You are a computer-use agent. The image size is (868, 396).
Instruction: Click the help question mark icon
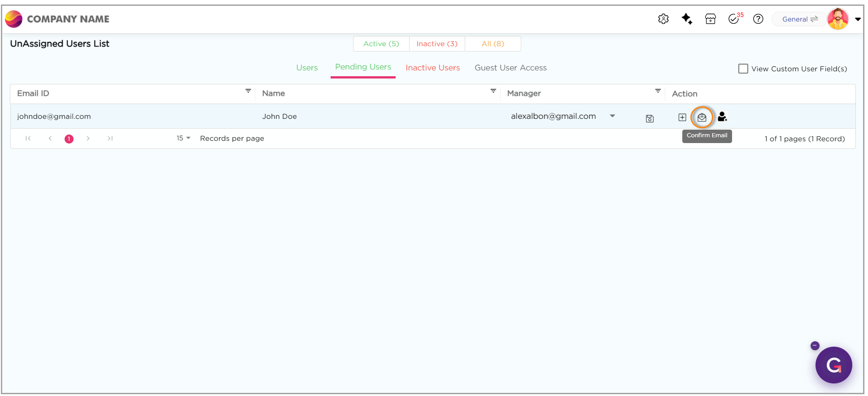pos(758,19)
